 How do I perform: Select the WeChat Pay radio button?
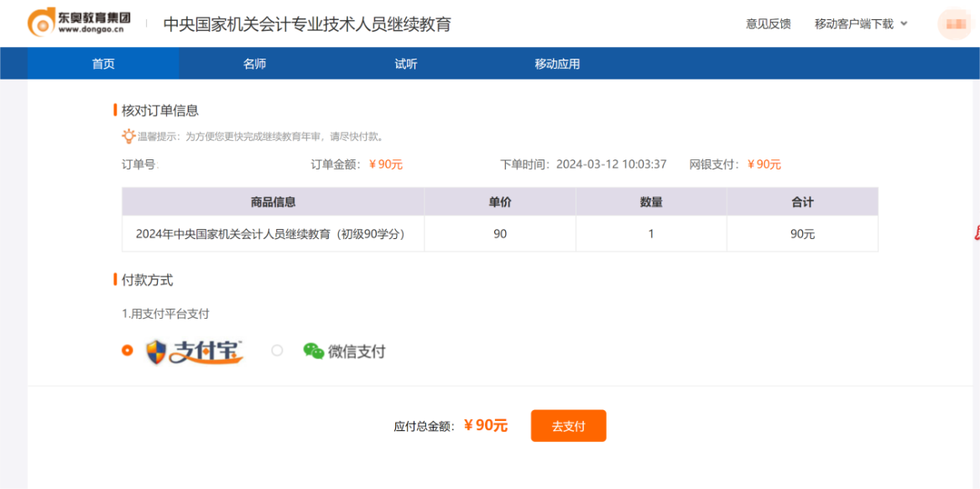coord(277,351)
